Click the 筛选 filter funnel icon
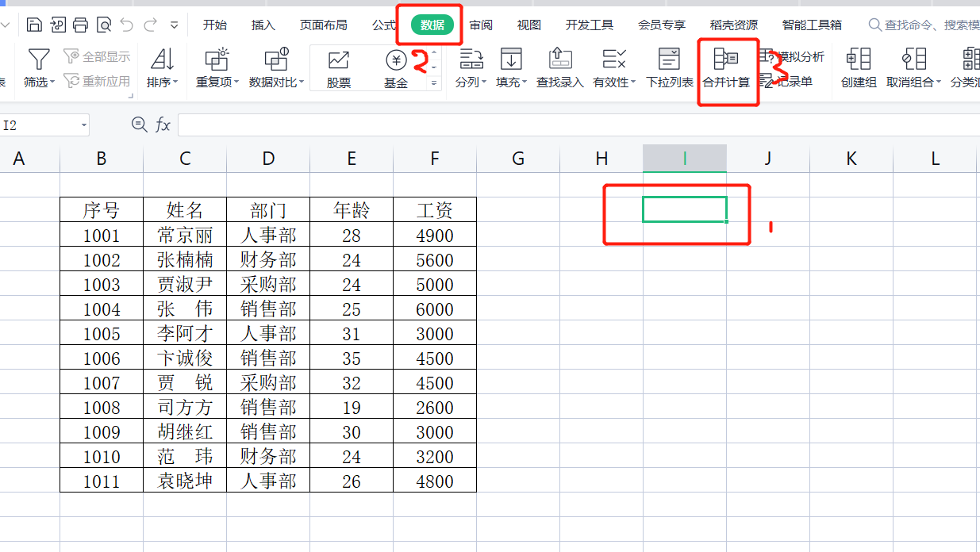Image resolution: width=980 pixels, height=552 pixels. [x=39, y=59]
